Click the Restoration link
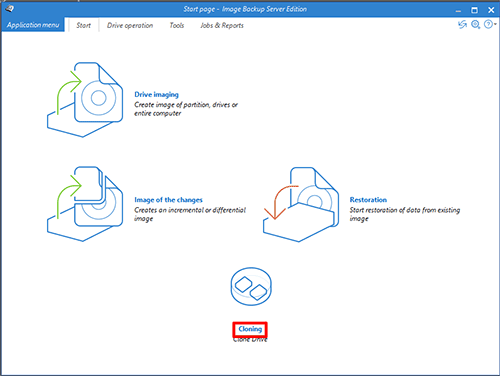Image resolution: width=500 pixels, height=376 pixels. (368, 200)
